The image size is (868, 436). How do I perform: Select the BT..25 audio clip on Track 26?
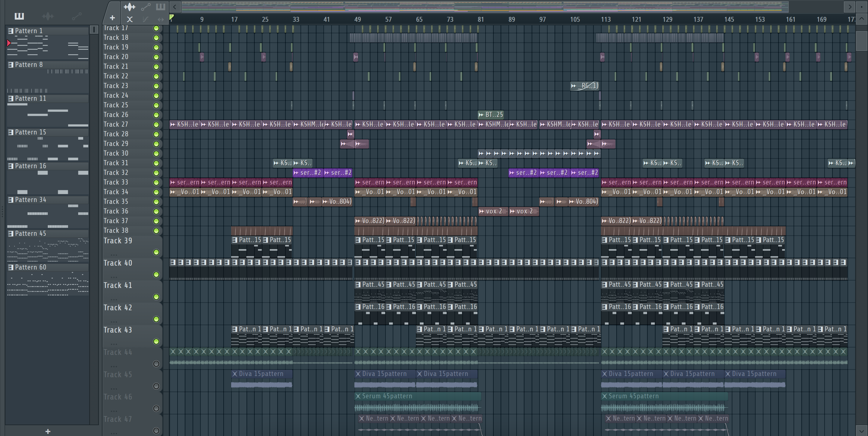[x=491, y=115]
